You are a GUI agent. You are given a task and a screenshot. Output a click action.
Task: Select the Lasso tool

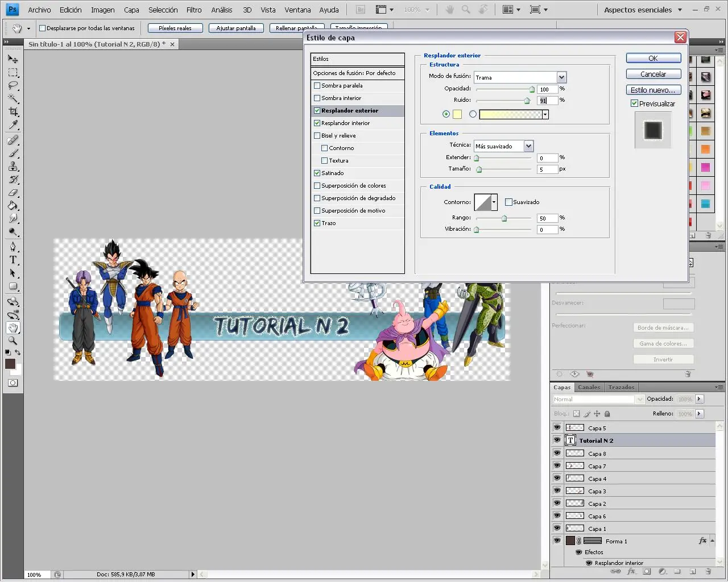(x=13, y=85)
